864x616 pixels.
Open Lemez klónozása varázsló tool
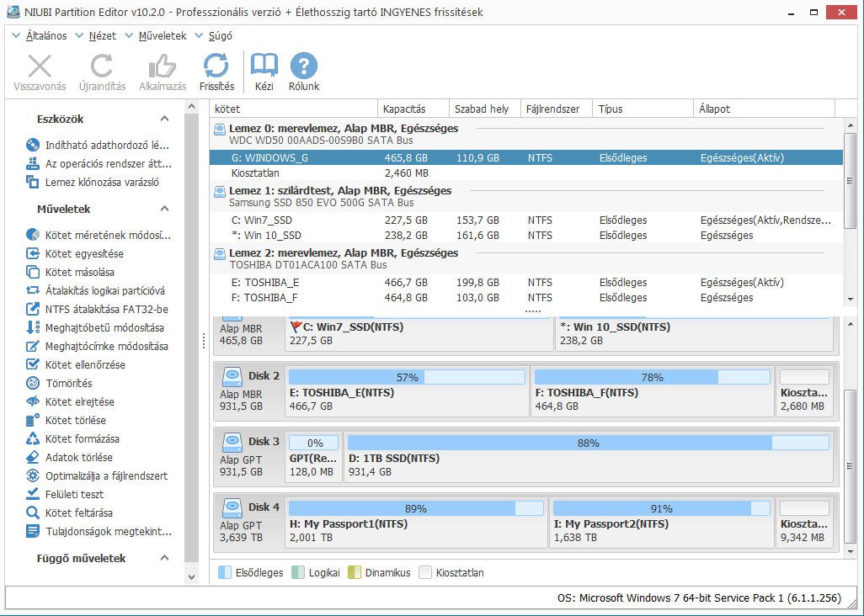(x=102, y=182)
